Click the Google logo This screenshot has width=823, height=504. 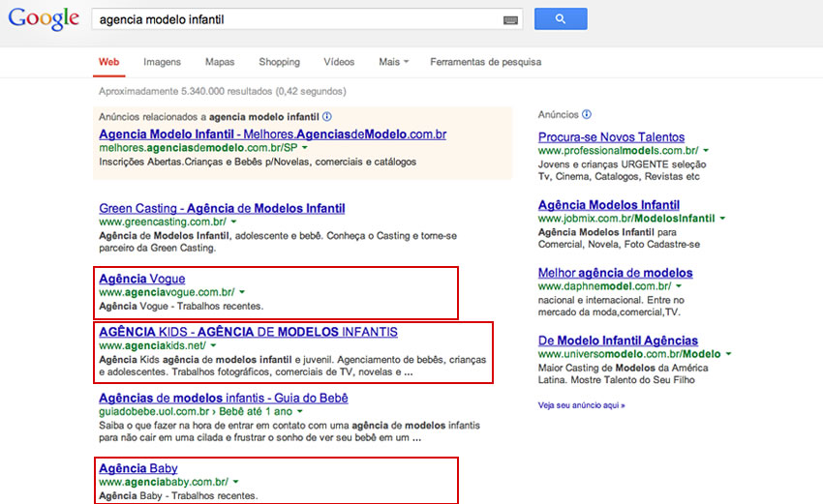coord(43,18)
